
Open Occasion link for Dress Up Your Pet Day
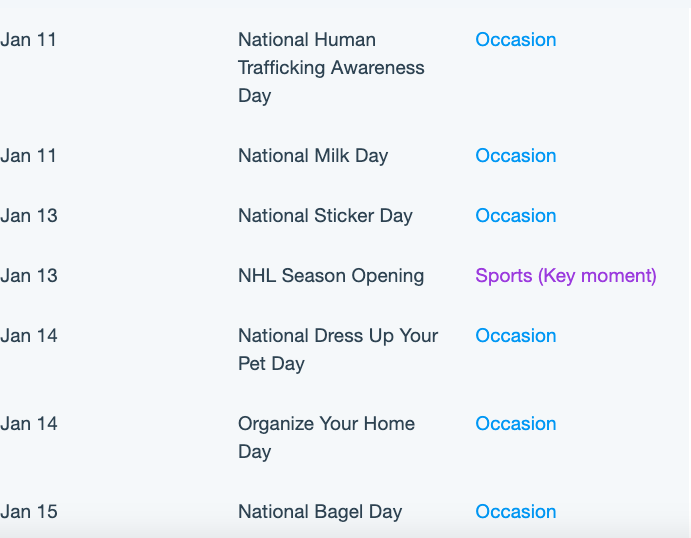tap(516, 336)
